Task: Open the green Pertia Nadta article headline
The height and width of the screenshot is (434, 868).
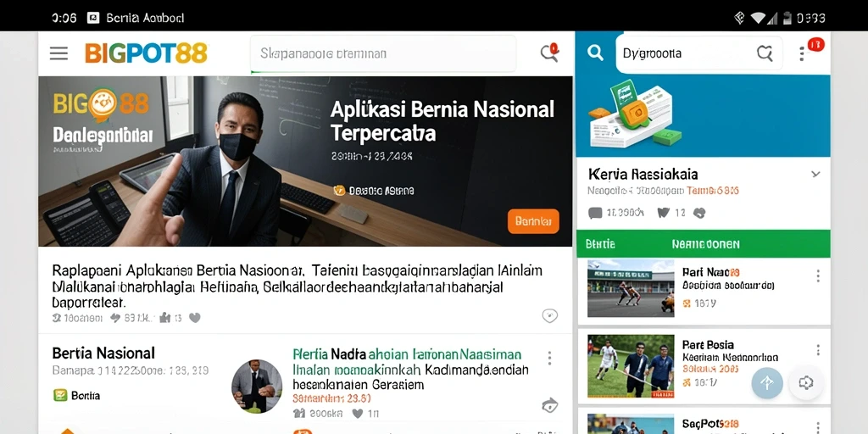Action: 407,353
